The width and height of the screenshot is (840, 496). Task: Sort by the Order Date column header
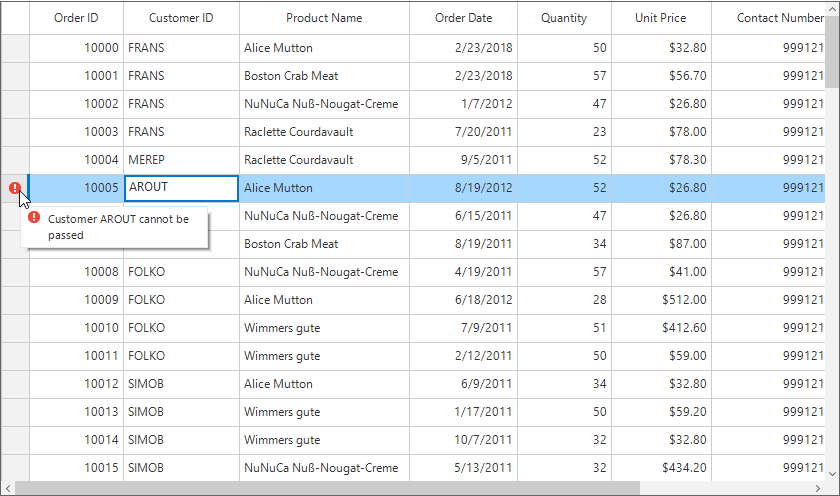coord(464,18)
